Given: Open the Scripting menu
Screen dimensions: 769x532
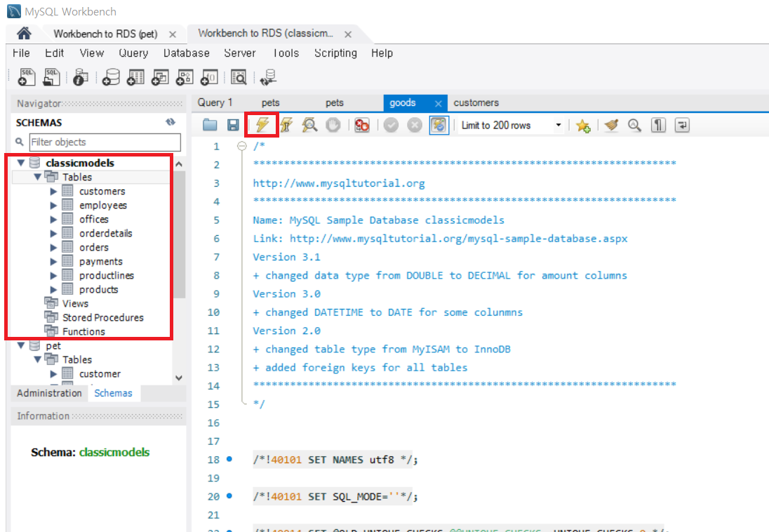Looking at the screenshot, I should (335, 53).
